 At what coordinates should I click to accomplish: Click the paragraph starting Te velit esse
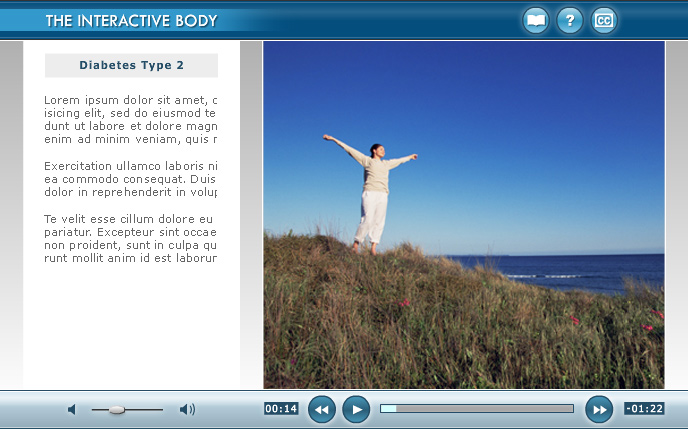[131, 238]
